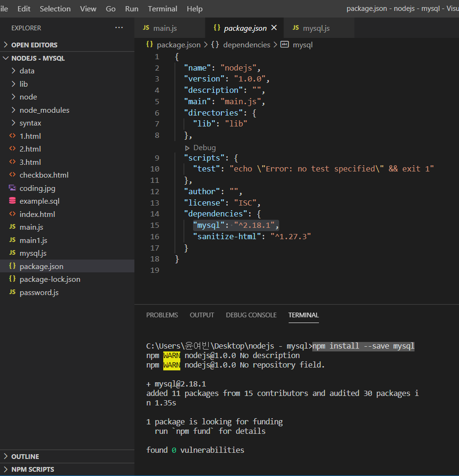Screen dimensions: 459x476
Task: Click the package-lock.json braces icon
Action: tap(12, 278)
